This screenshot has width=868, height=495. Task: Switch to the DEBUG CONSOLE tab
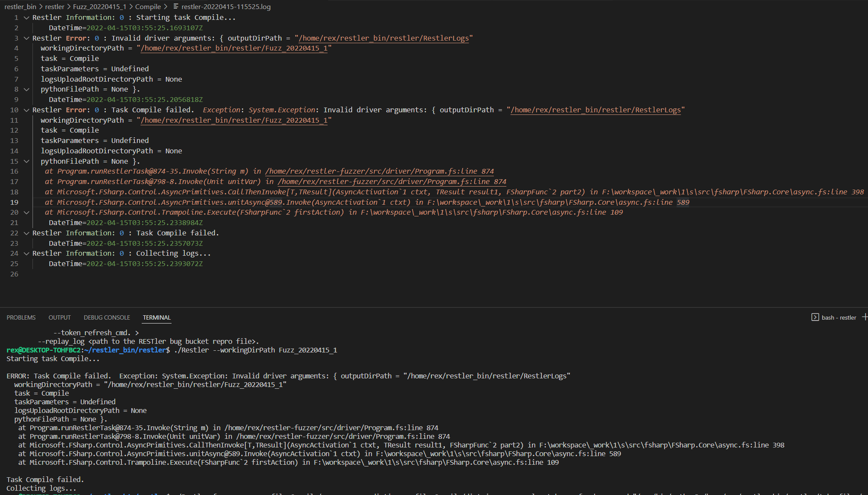106,317
